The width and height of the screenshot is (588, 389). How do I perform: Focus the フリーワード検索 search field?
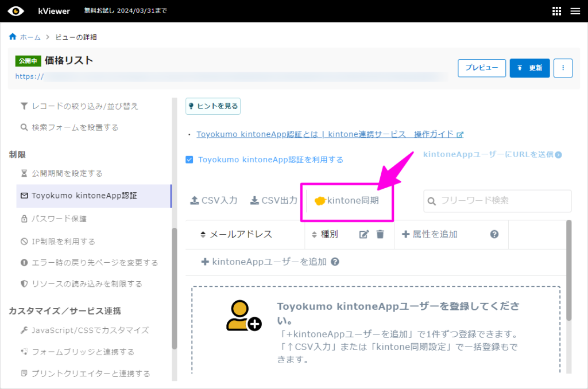pyautogui.click(x=497, y=201)
